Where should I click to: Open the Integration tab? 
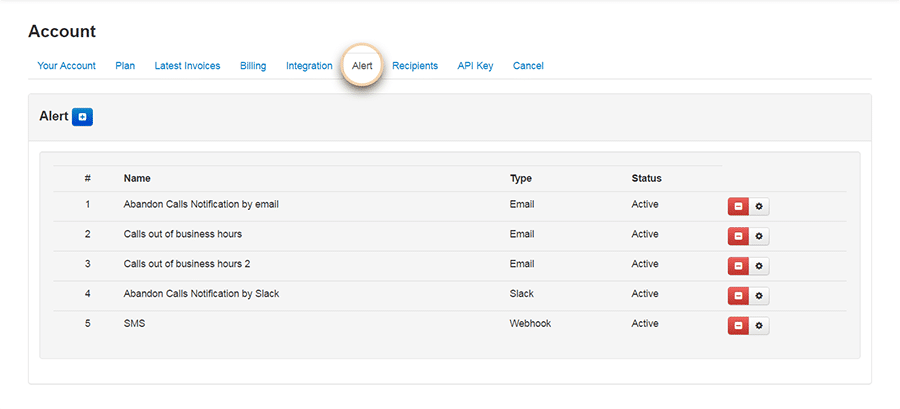pos(309,66)
